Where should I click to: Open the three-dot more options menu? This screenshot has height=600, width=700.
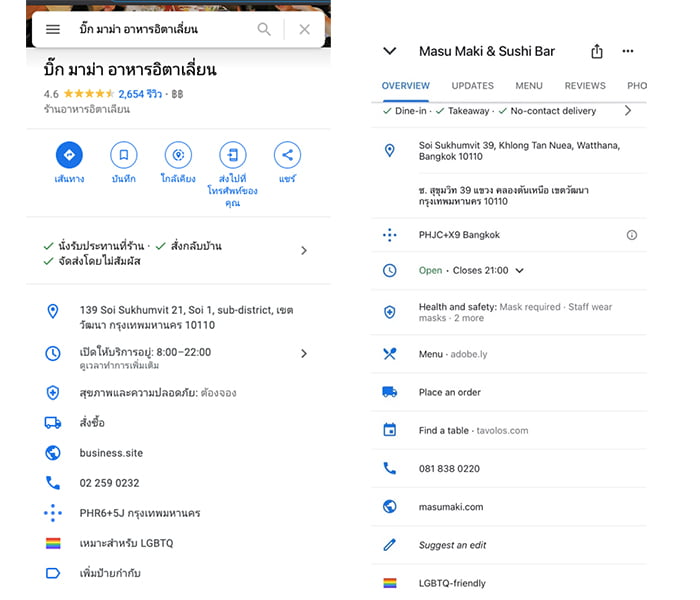point(628,51)
